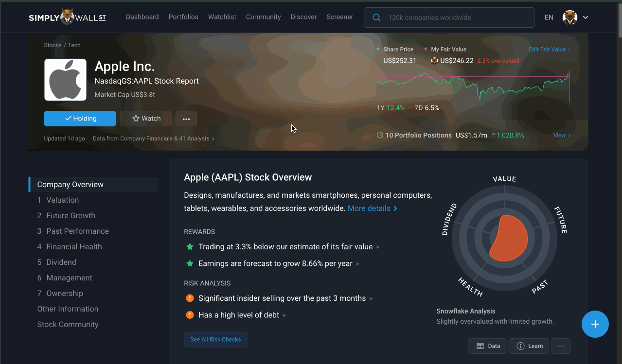Screen dimensions: 622x364
Task: Click the 1,020.8% portfolio gain
Action: [508, 136]
